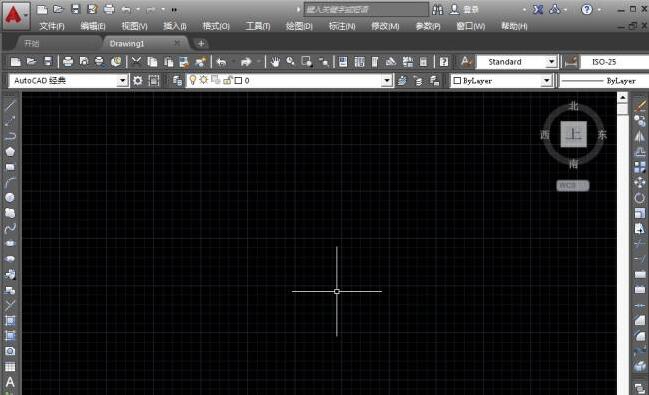Expand quick access toolbar undo history arrow
This screenshot has height=395, width=649.
click(x=138, y=9)
